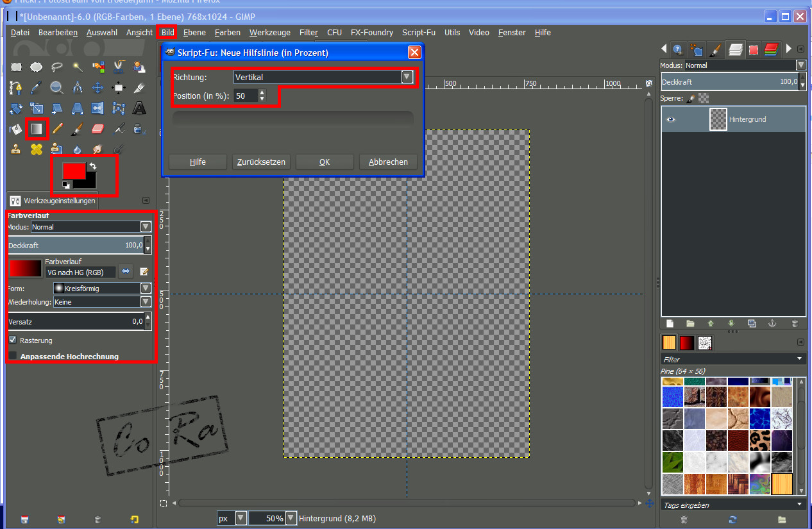Image resolution: width=812 pixels, height=529 pixels.
Task: Activate the Zoom magnifier tool
Action: tap(56, 88)
